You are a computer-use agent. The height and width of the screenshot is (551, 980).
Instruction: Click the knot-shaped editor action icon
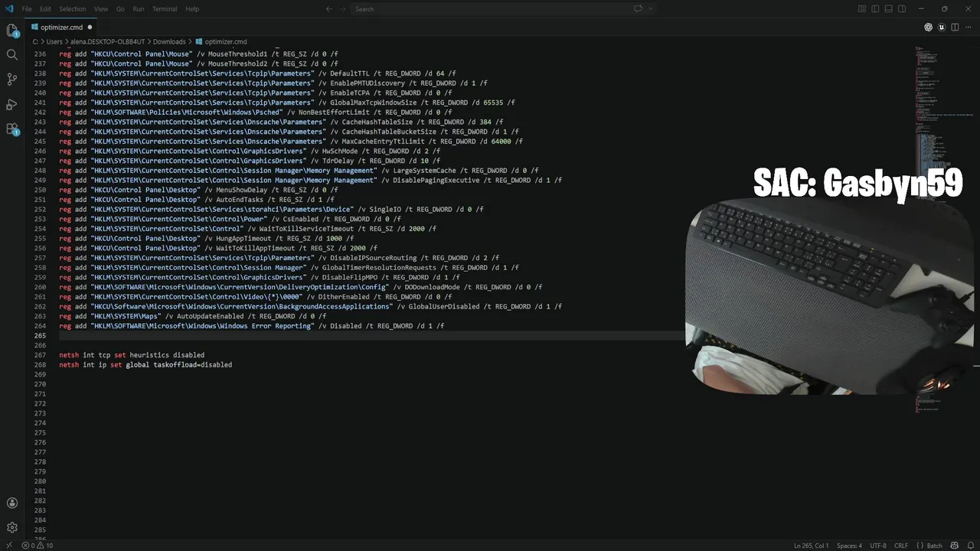(x=928, y=27)
